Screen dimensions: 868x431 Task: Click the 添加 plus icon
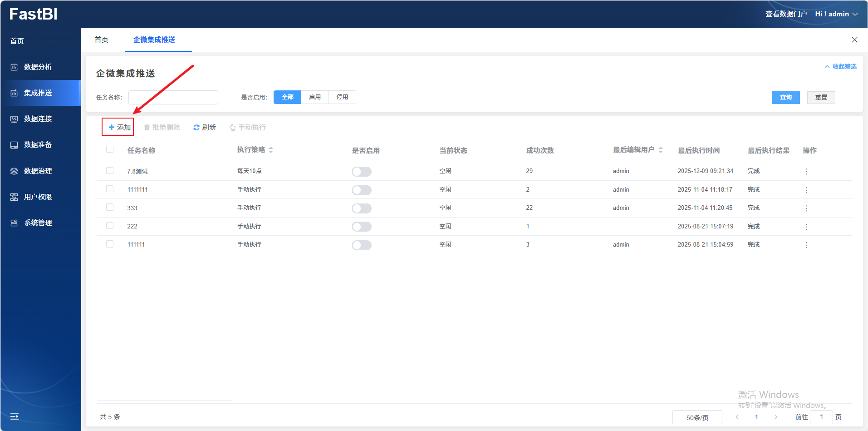click(112, 127)
